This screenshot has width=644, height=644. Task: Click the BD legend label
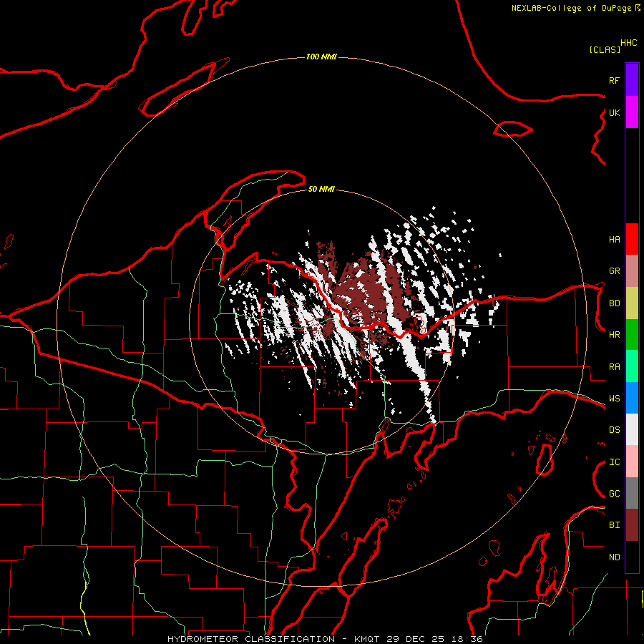pyautogui.click(x=614, y=303)
